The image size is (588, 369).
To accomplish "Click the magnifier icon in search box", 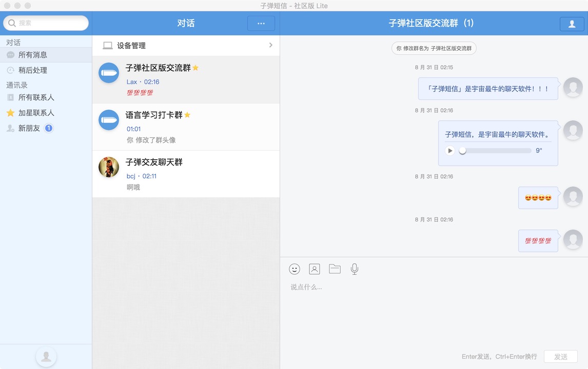I will point(12,23).
